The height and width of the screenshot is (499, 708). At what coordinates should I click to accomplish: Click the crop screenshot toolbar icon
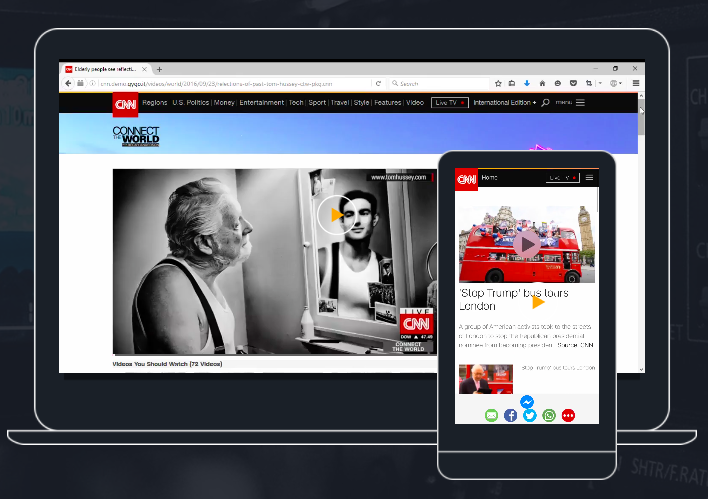pos(589,84)
